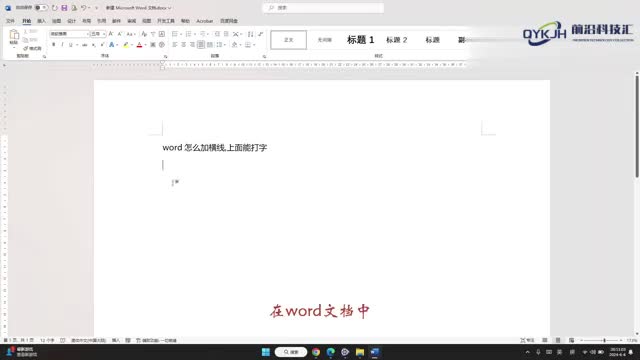Open the customize quick access toolbar dropdown
The image size is (640, 360).
click(97, 8)
